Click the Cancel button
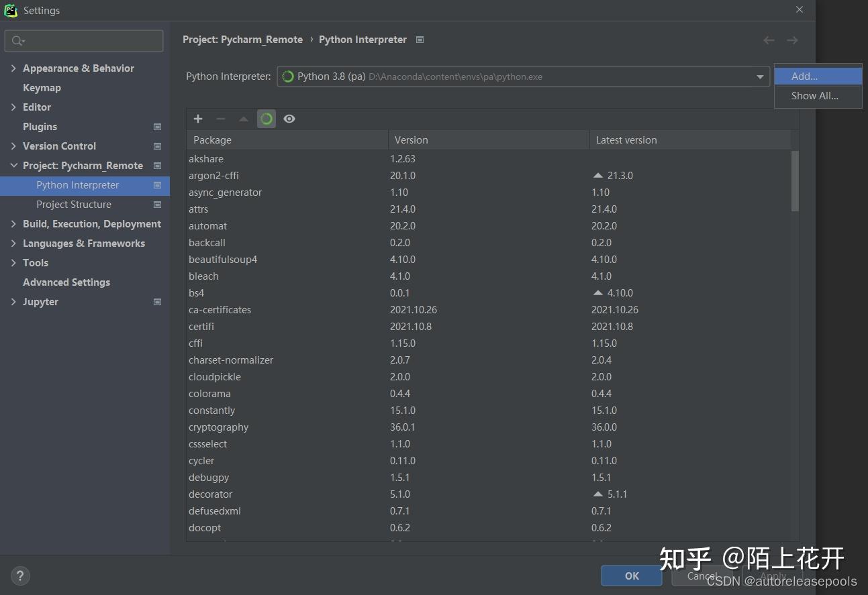 pyautogui.click(x=702, y=576)
